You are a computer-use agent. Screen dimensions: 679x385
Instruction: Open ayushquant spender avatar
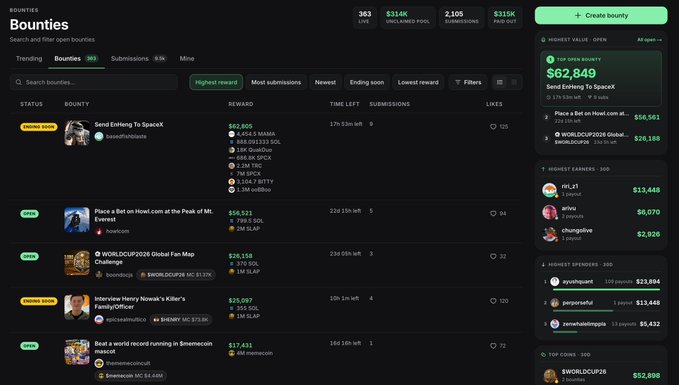[555, 281]
